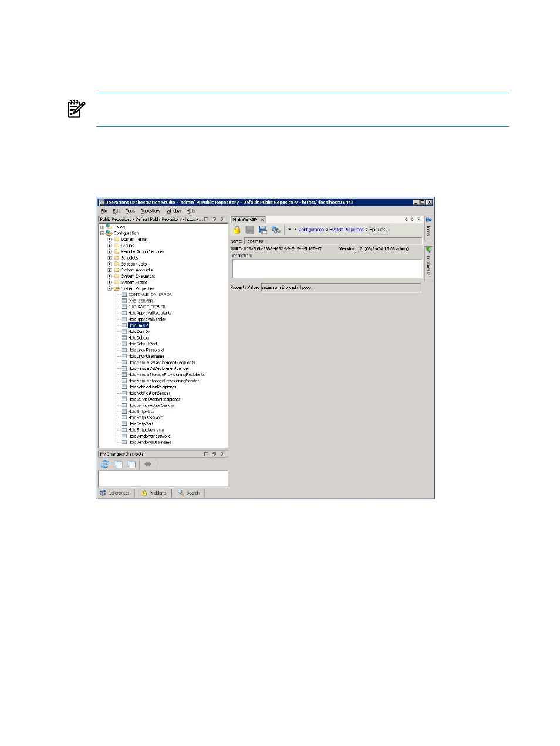Viewport: 560px width, 746px height.
Task: Follow the System Properties breadcrumb link
Action: tap(347, 230)
